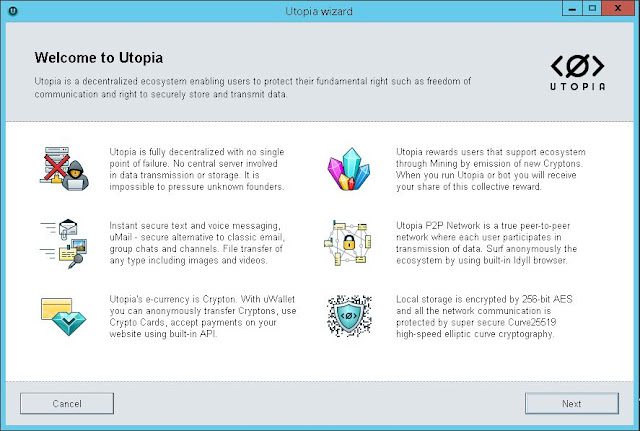640x431 pixels.
Task: Click the Utopia logo in header
Action: tap(578, 72)
